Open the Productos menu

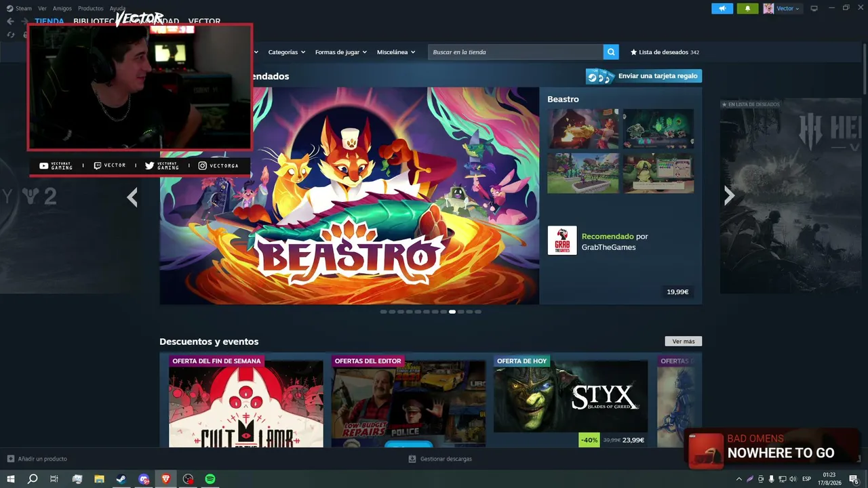click(90, 9)
